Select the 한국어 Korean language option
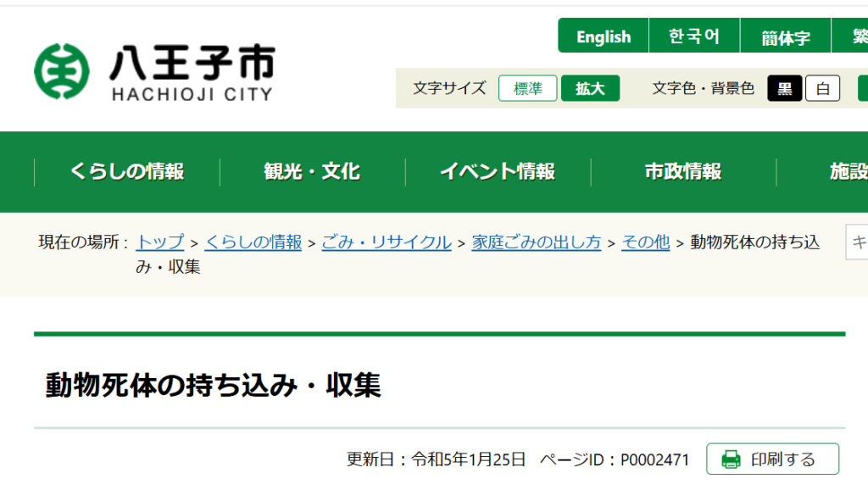Screen dimensions: 868x501 [694, 36]
